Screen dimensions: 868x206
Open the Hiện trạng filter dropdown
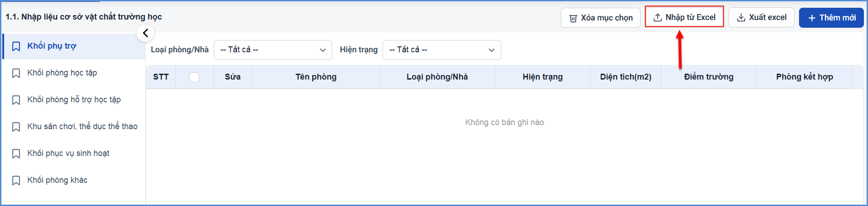point(442,50)
